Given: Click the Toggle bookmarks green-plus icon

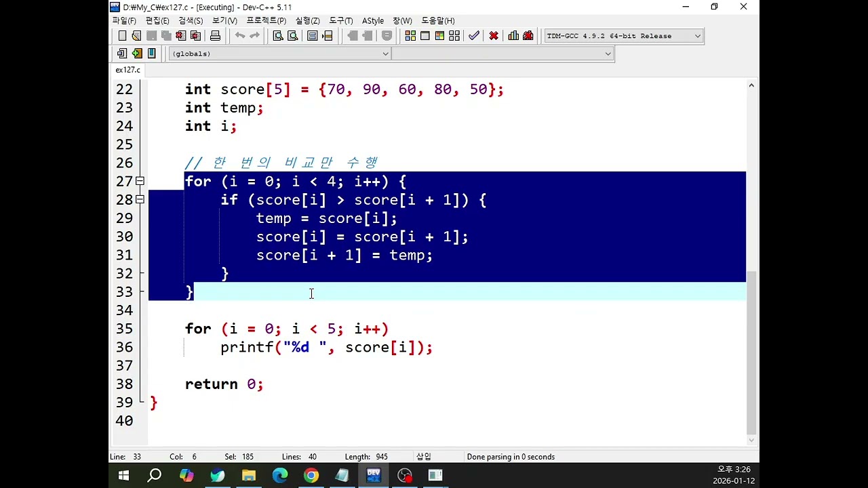Looking at the screenshot, I should click(x=137, y=54).
